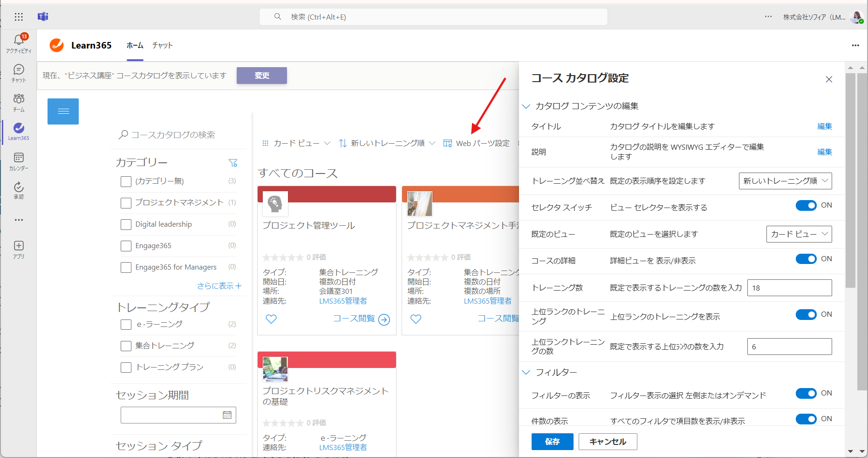Viewport: 868px width, 458px height.
Task: Open Web パーツ設定 settings
Action: point(476,143)
